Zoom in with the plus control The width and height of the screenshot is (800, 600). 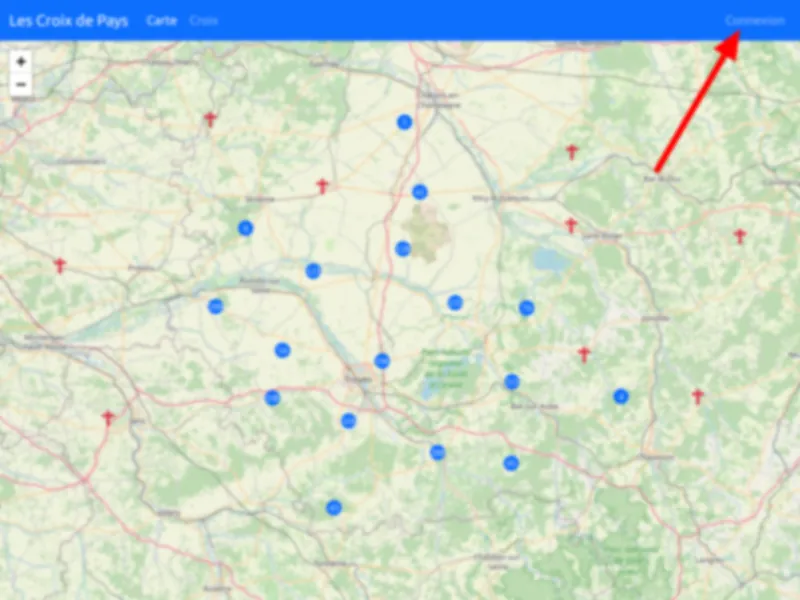pos(19,62)
